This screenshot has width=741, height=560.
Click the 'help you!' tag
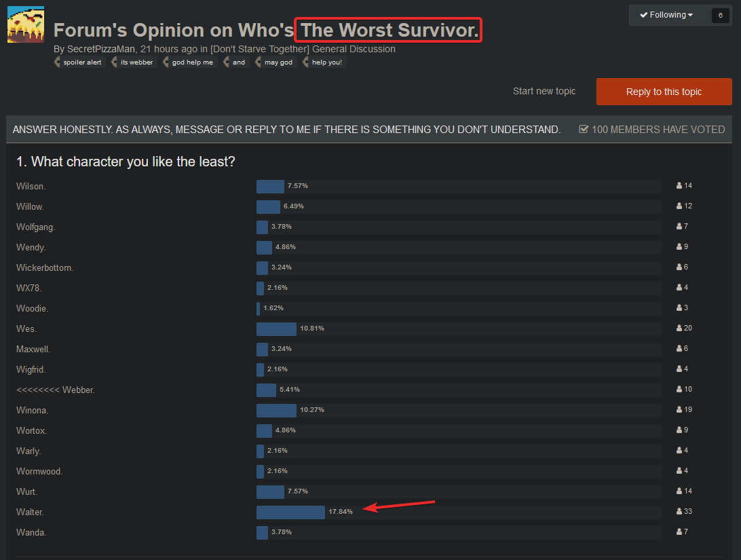point(326,62)
